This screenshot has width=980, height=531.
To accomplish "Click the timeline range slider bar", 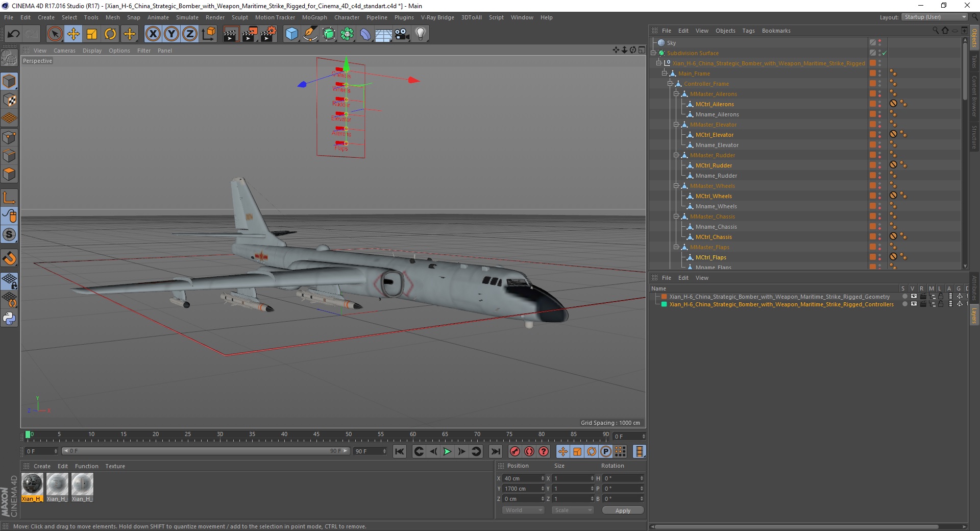I will click(205, 451).
